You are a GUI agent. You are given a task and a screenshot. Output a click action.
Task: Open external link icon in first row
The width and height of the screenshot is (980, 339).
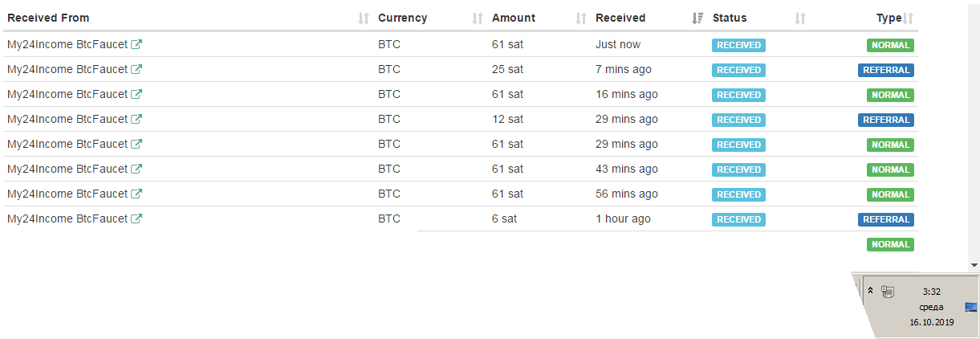click(136, 45)
